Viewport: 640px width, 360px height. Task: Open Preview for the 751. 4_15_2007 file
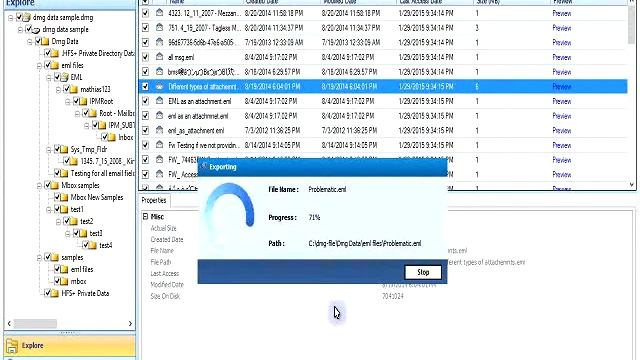click(561, 28)
